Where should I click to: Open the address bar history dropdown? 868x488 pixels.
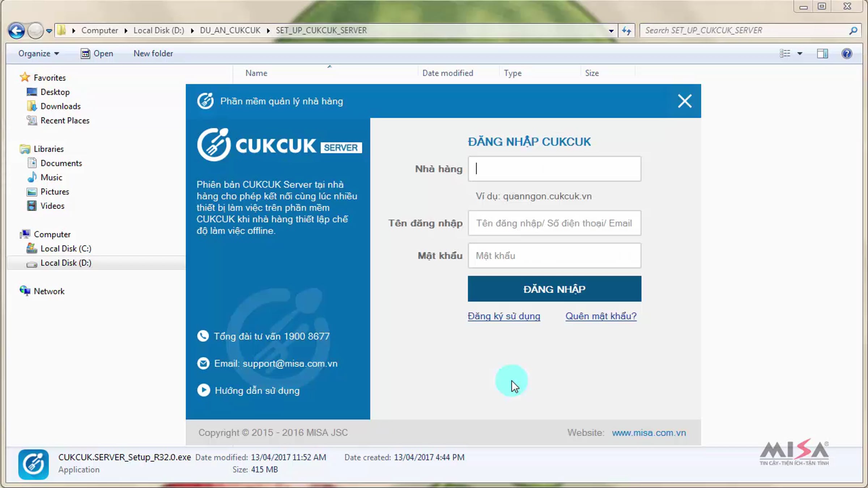coord(611,31)
